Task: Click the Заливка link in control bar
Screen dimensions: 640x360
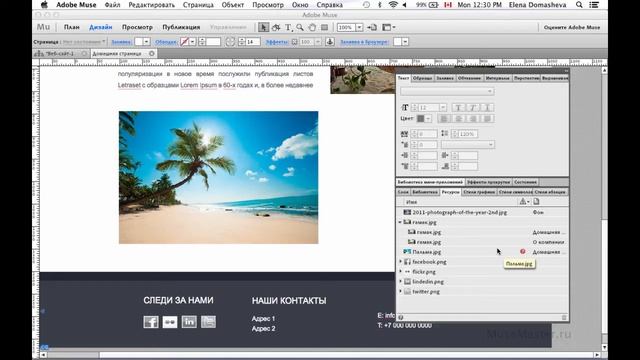Action: pos(121,42)
